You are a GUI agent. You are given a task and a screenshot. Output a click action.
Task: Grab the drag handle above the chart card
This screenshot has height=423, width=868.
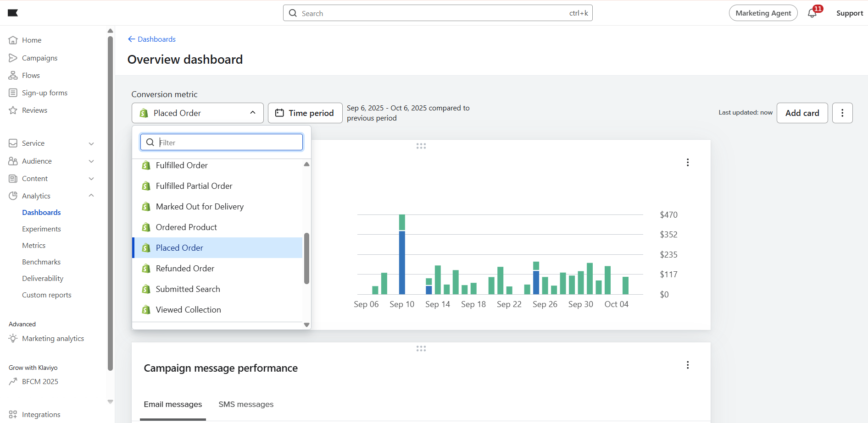(x=421, y=146)
